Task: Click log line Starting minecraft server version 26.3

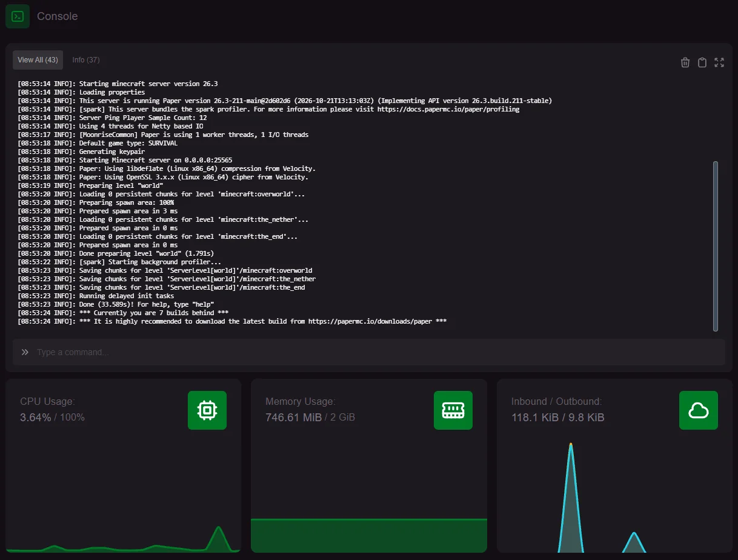Action: 118,84
